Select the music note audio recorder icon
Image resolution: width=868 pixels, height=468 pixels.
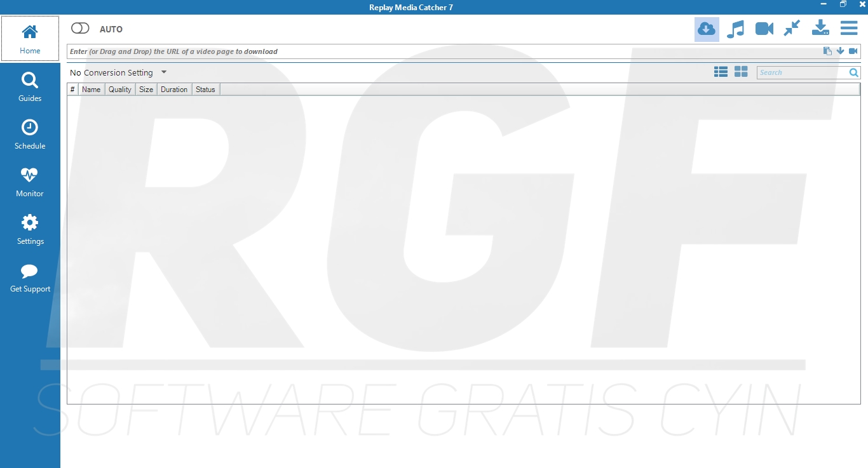735,29
